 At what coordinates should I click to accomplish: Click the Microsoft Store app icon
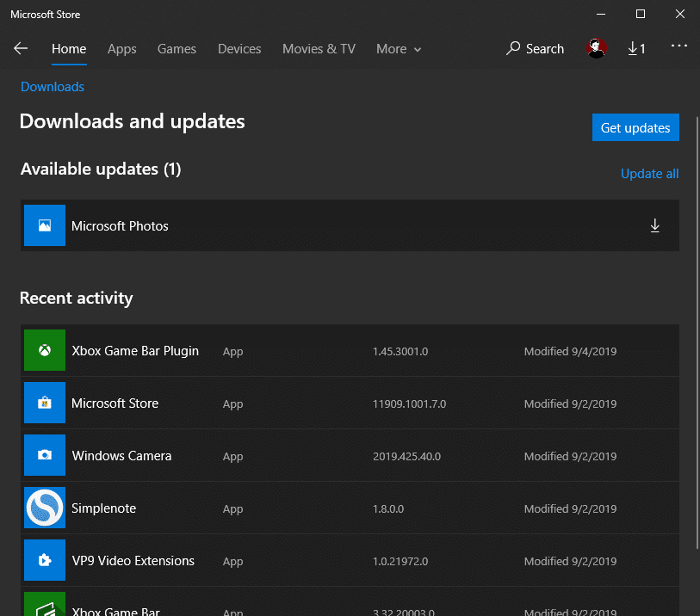45,403
